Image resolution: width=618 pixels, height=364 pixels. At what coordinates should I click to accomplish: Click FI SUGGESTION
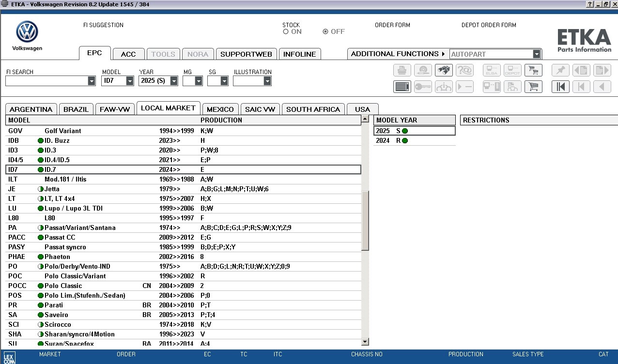pyautogui.click(x=103, y=25)
